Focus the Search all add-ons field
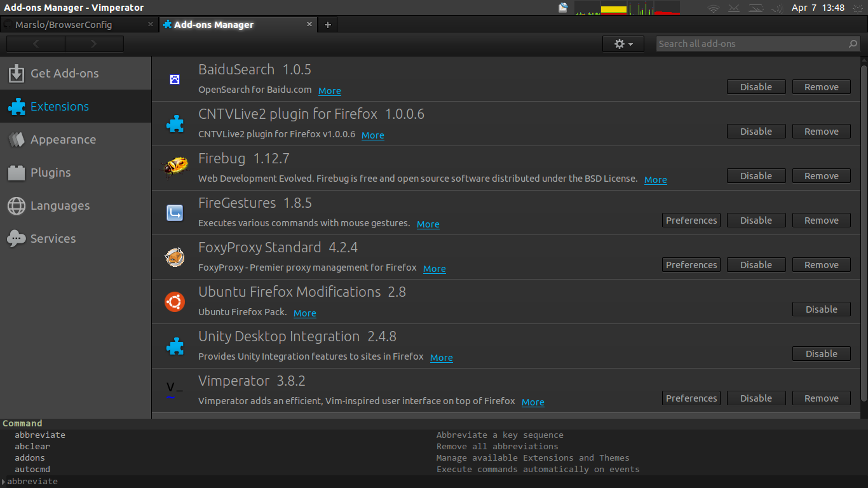This screenshot has height=488, width=868. point(758,44)
